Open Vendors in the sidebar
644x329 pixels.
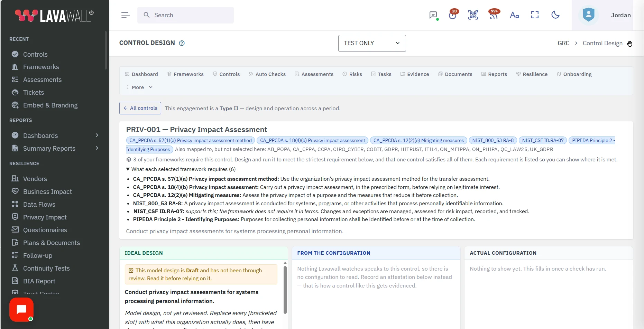point(35,179)
